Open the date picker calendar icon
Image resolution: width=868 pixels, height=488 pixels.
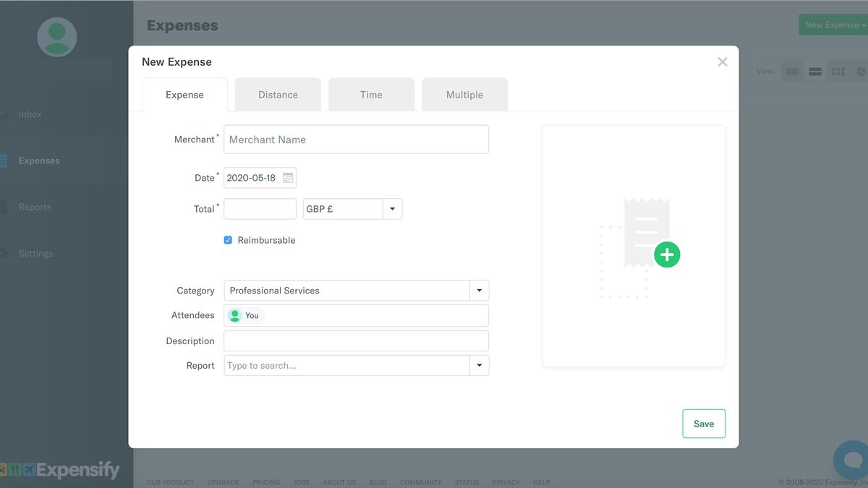pos(288,178)
